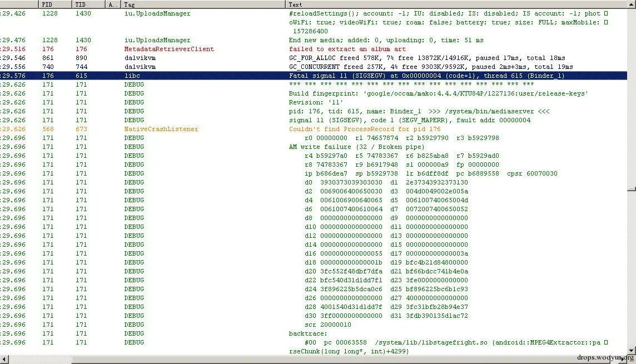Click 'failed to extract an album art' message

tap(347, 49)
